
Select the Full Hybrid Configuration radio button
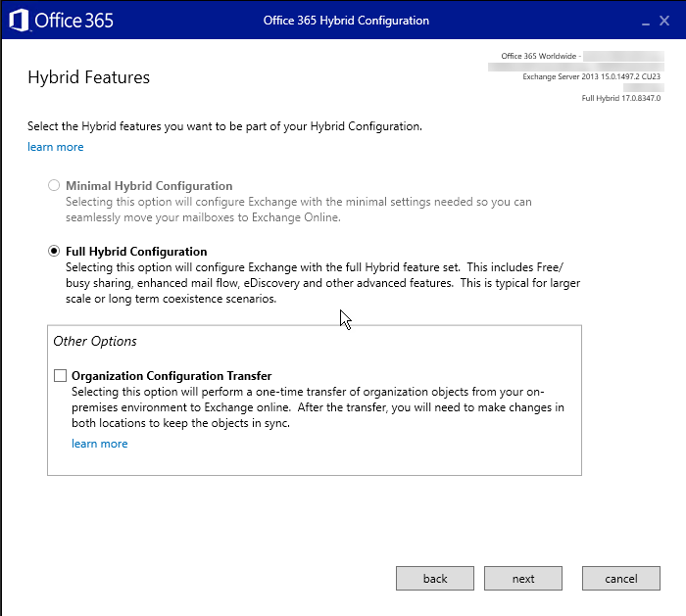(x=54, y=251)
